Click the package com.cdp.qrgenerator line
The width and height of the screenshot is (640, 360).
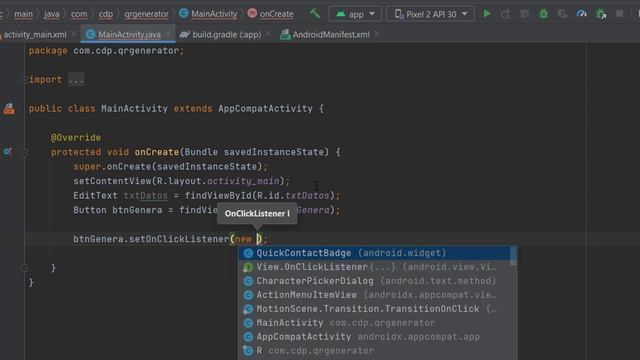(107, 51)
